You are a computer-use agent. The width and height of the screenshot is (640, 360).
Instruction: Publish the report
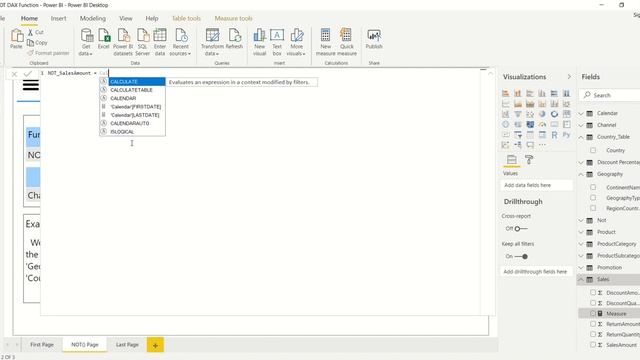coord(374,39)
